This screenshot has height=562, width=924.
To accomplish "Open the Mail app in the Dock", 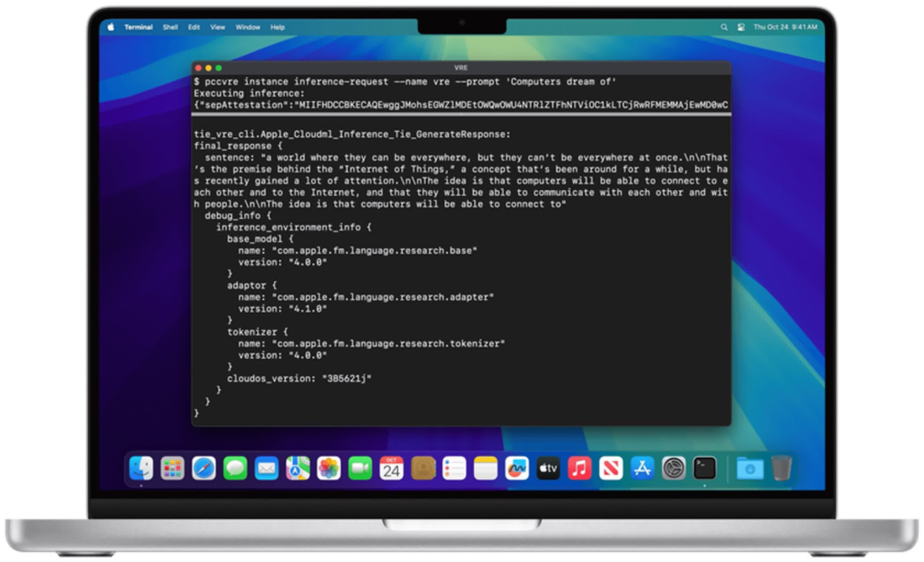I will [x=267, y=468].
